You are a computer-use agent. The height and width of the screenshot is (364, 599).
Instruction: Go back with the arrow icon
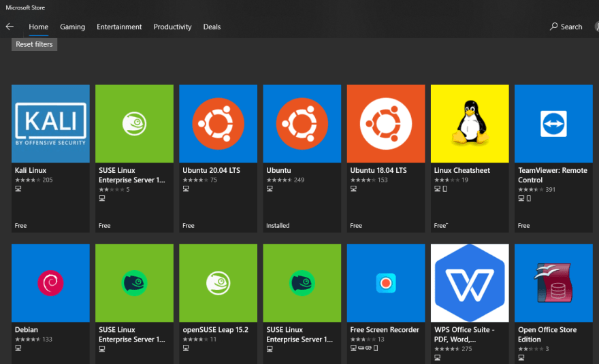click(10, 27)
